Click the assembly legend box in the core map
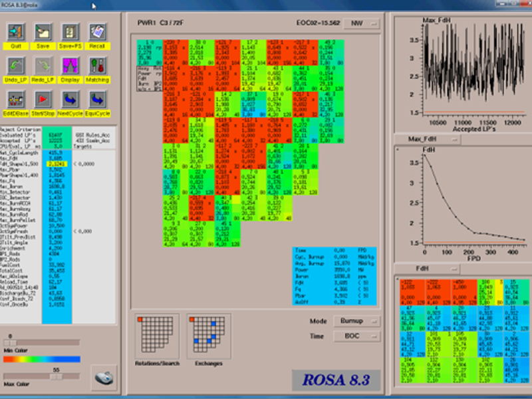Image resolution: width=532 pixels, height=399 pixels. click(150, 78)
